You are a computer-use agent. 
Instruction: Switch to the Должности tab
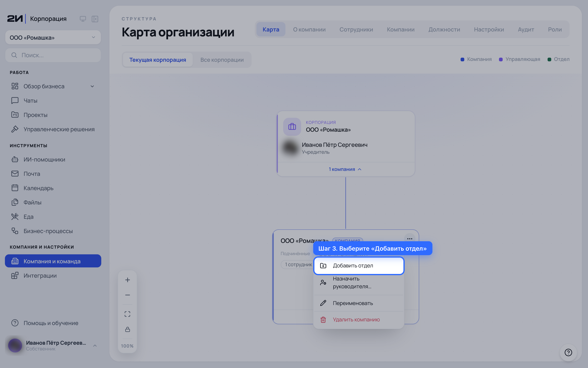pos(444,29)
